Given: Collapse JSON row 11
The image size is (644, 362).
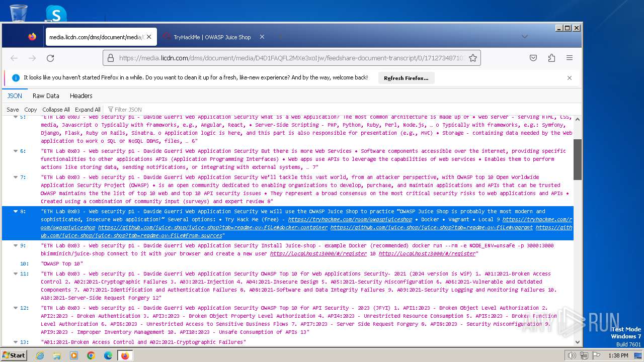Looking at the screenshot, I should click(x=16, y=274).
